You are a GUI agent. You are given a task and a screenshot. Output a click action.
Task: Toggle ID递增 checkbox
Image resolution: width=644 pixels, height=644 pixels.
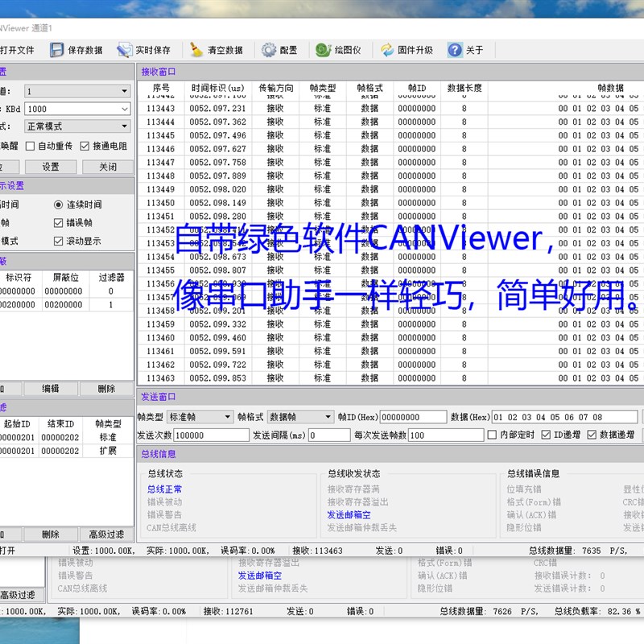[546, 435]
